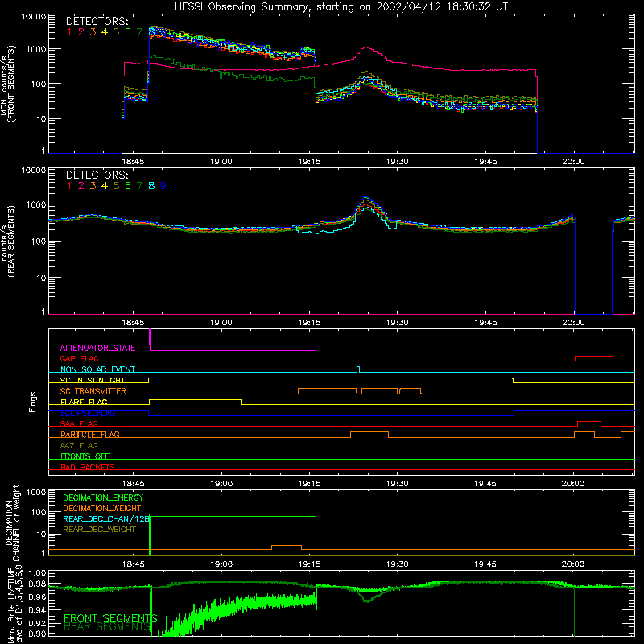
Task: Click the REAR_DEC_WEIGHT legend label
Action: click(x=99, y=530)
